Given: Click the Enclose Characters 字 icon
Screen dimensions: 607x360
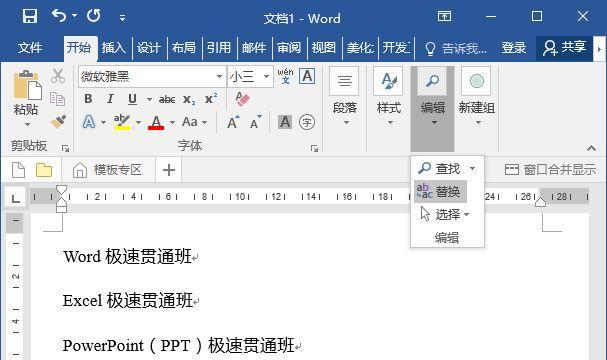Looking at the screenshot, I should point(307,122).
